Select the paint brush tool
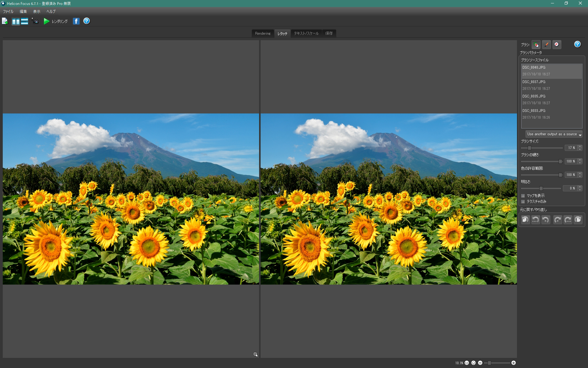The height and width of the screenshot is (368, 588). 546,44
